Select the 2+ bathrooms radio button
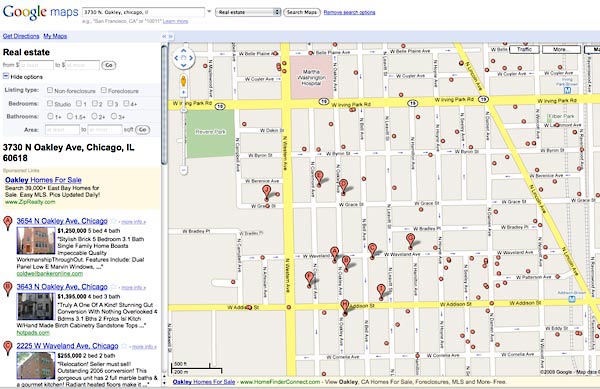 94,116
